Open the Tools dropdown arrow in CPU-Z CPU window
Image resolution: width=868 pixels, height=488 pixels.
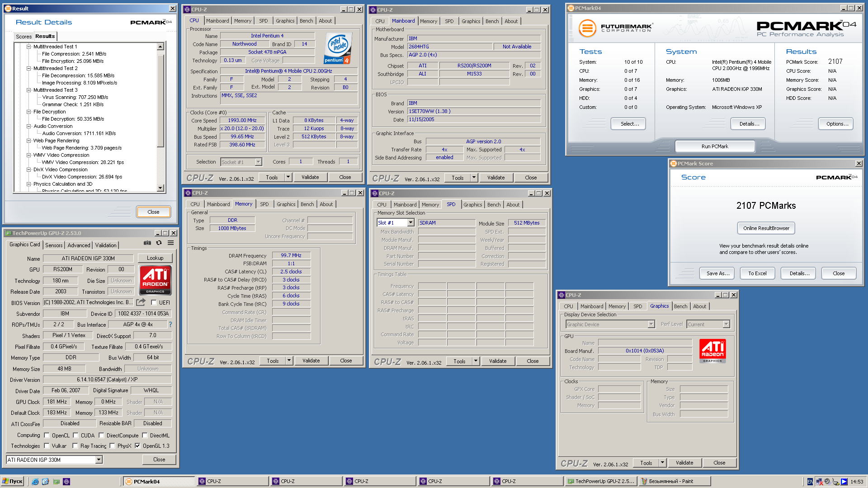coord(288,177)
